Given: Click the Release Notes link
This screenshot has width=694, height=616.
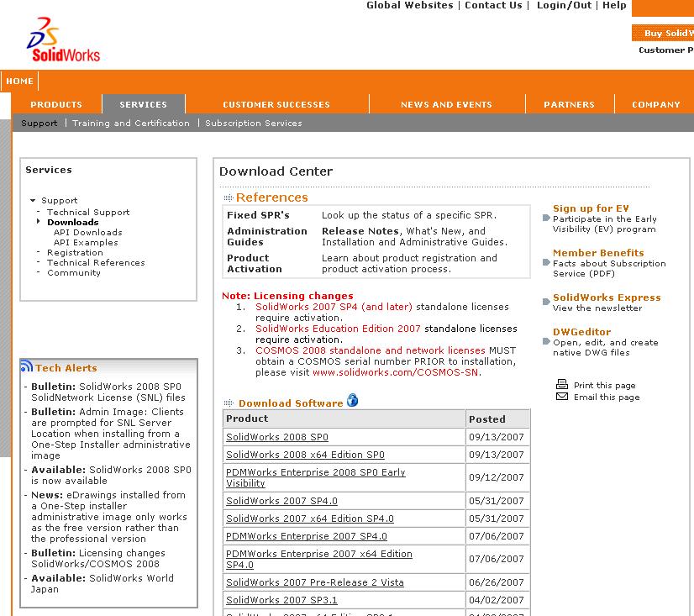Looking at the screenshot, I should (360, 231).
